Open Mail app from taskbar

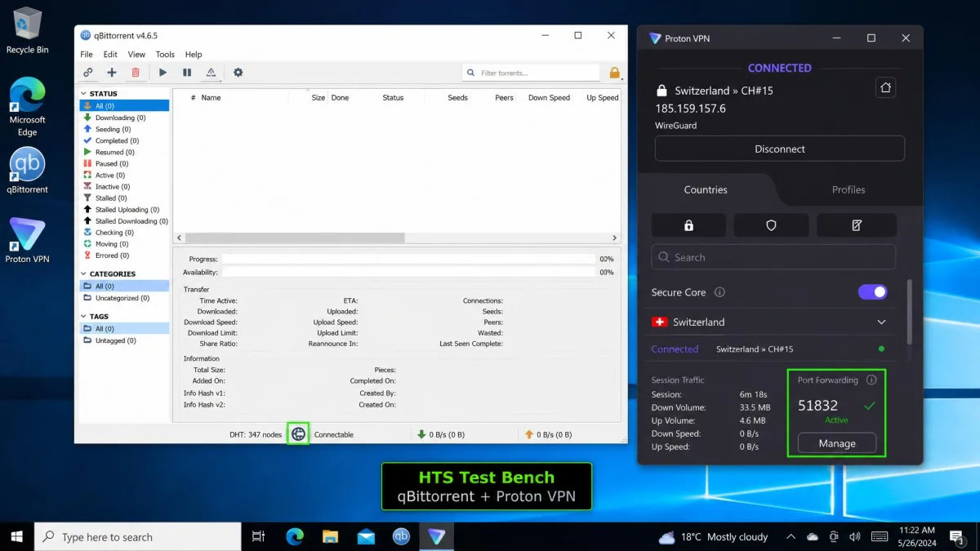tap(366, 536)
